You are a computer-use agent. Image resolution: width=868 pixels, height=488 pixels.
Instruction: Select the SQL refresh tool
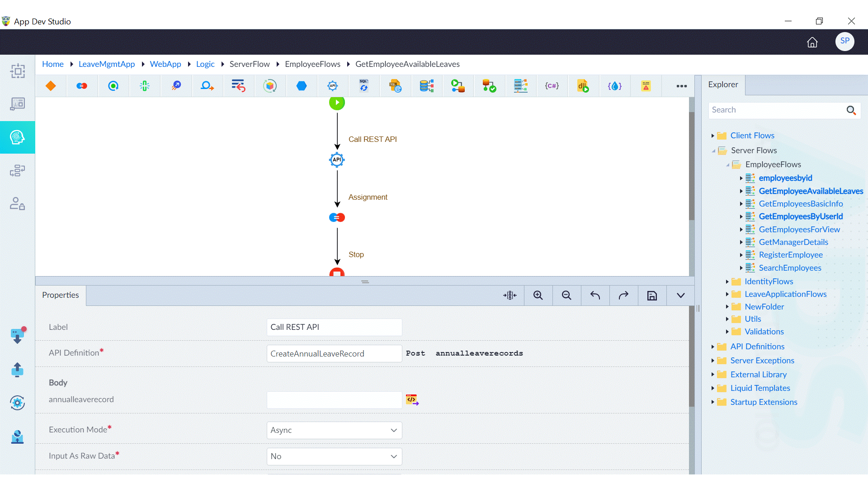(364, 86)
